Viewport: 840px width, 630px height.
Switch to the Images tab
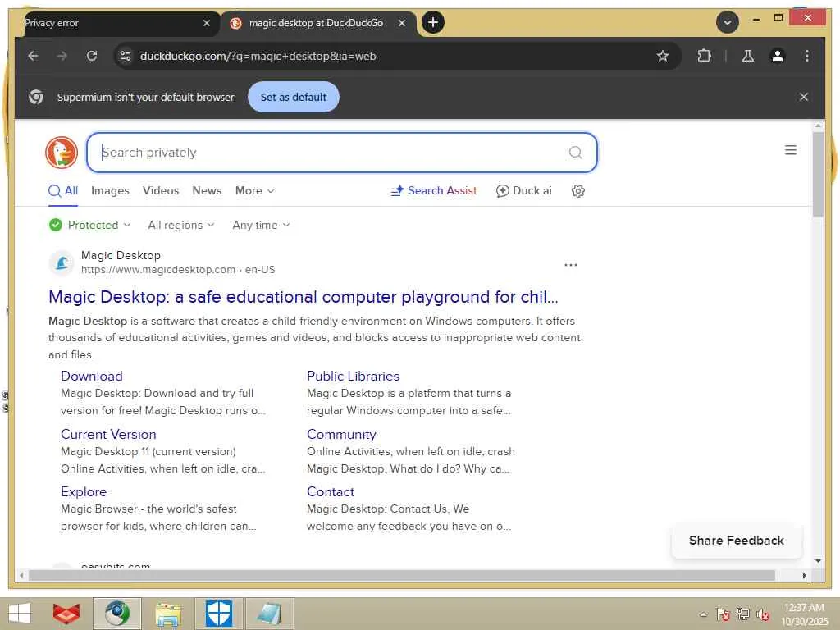click(x=110, y=190)
